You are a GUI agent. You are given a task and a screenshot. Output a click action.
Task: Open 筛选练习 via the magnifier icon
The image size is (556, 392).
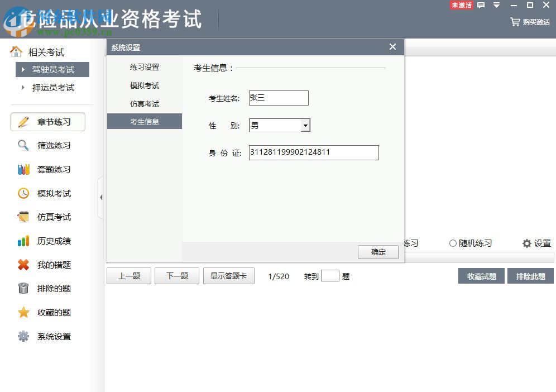tap(22, 145)
